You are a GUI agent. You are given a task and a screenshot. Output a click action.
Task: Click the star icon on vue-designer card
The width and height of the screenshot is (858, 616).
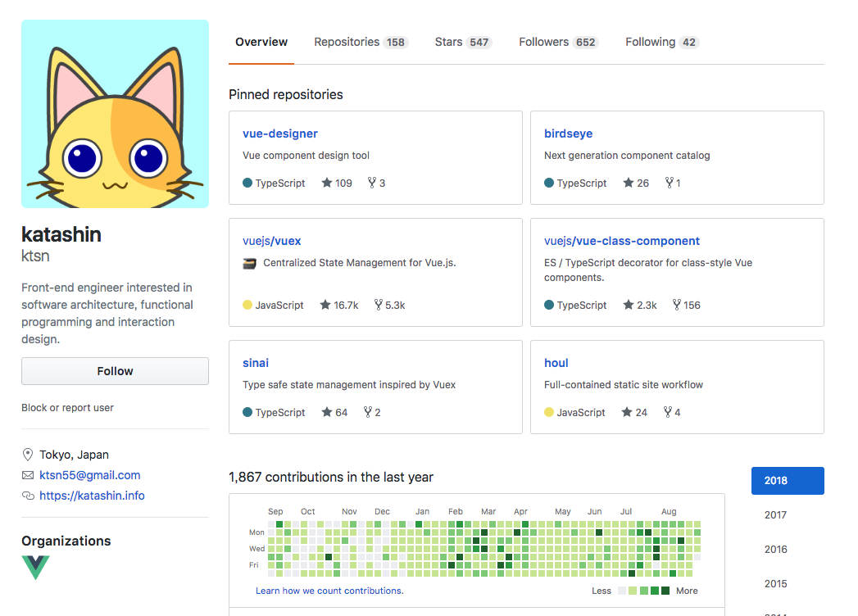pos(327,183)
